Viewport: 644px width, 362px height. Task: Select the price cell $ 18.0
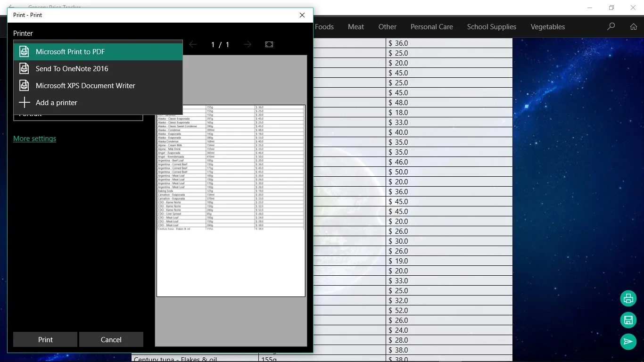coord(449,113)
